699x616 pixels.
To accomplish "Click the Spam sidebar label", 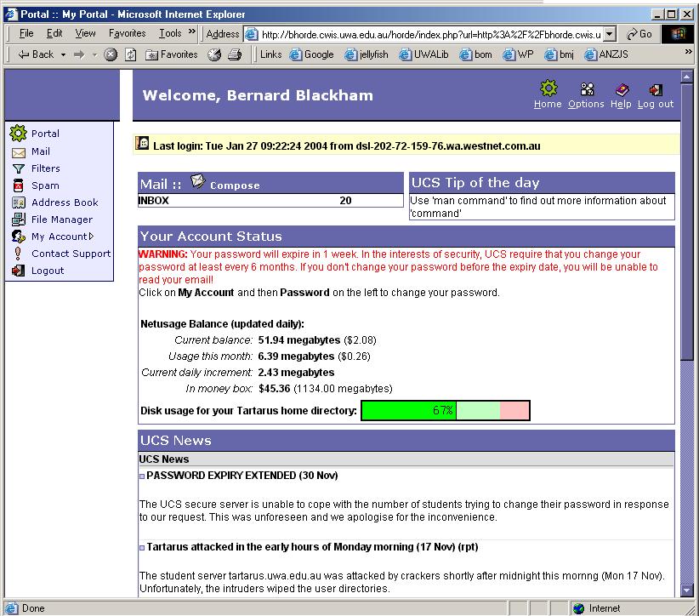I will [x=45, y=185].
